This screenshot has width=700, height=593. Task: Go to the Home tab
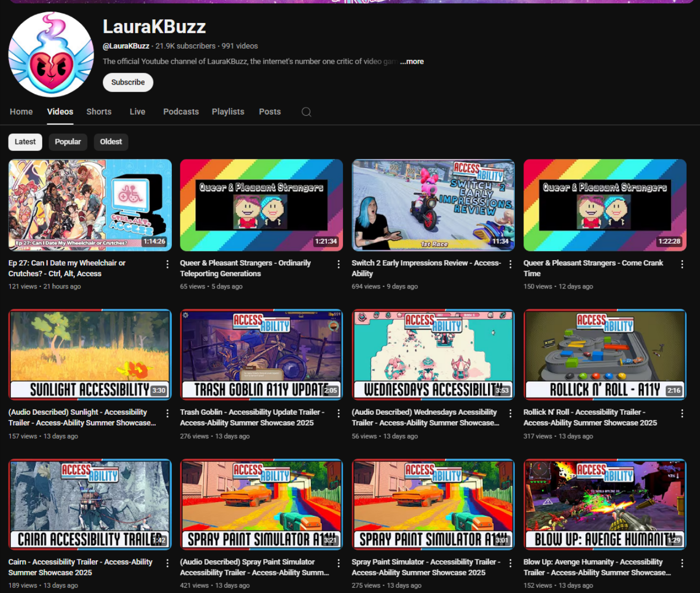[x=21, y=112]
